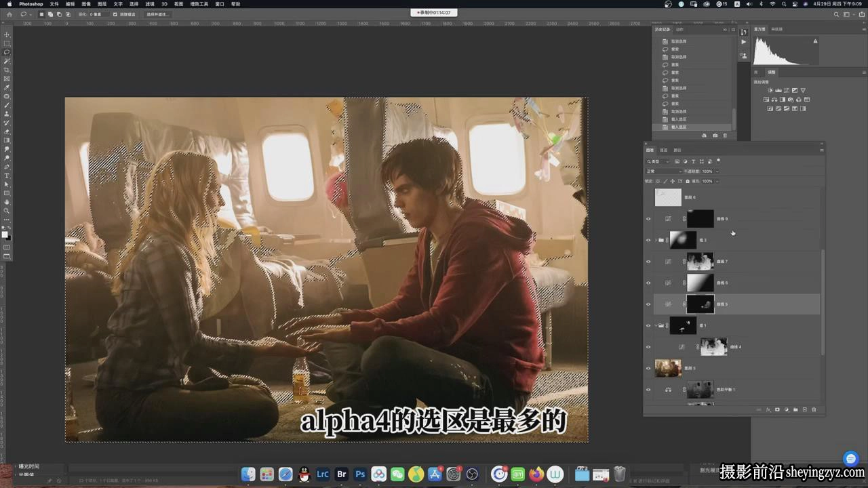Open the blend mode dropdown
This screenshot has height=488, width=868.
663,171
